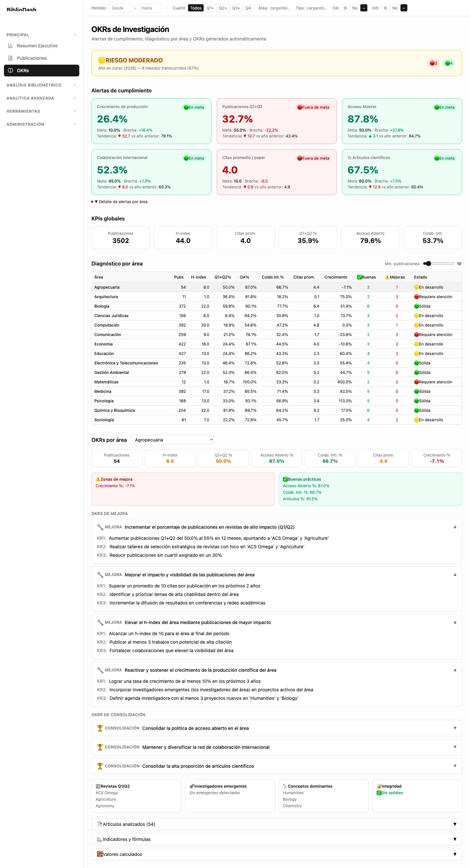This screenshot has width=470, height=868.
Task: Click the Estado column header
Action: click(x=420, y=277)
